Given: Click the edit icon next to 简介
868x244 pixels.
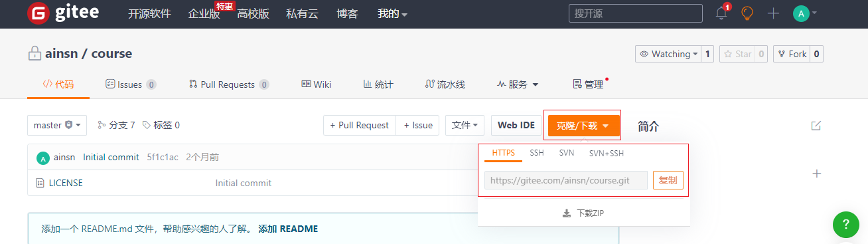Looking at the screenshot, I should coord(816,126).
